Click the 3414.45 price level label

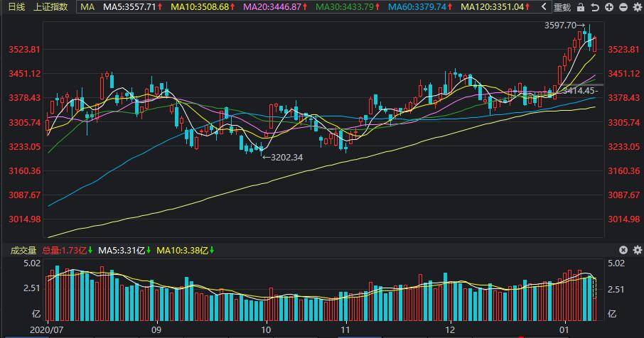tap(579, 91)
